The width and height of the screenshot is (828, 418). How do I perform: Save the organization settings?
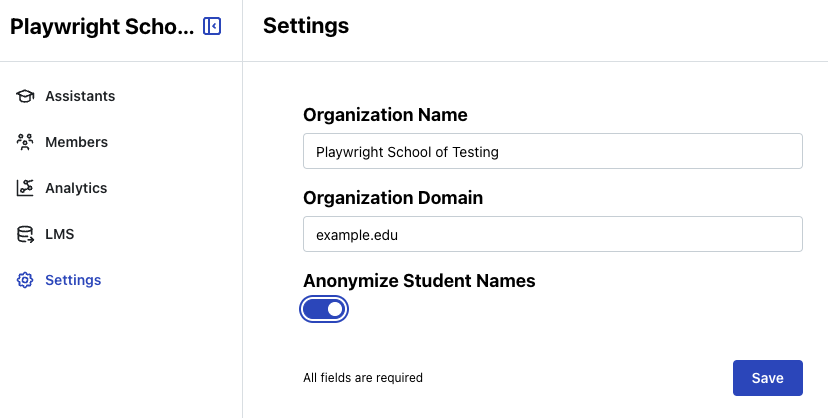[767, 378]
